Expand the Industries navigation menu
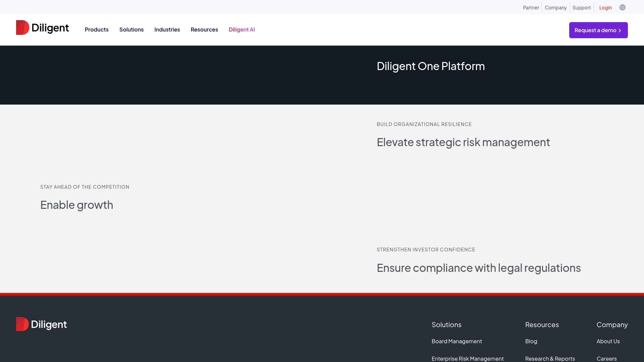This screenshot has width=644, height=362. click(x=167, y=30)
